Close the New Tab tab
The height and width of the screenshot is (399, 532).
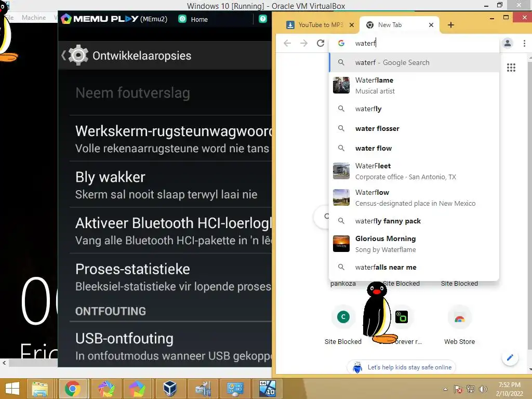tap(431, 25)
